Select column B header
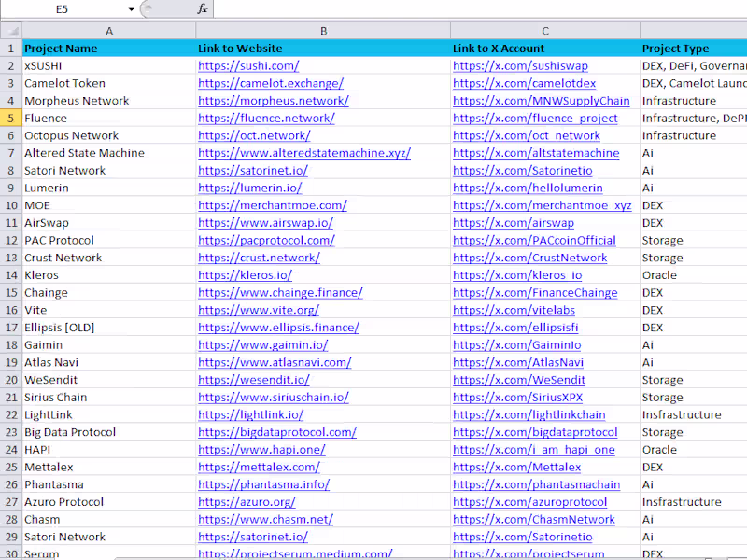 tap(323, 31)
